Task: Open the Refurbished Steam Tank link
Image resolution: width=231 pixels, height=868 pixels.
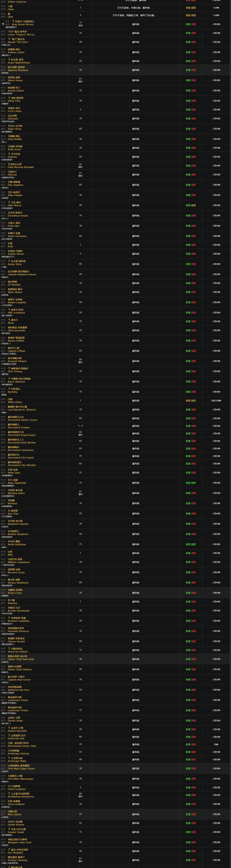Action: click(x=22, y=746)
